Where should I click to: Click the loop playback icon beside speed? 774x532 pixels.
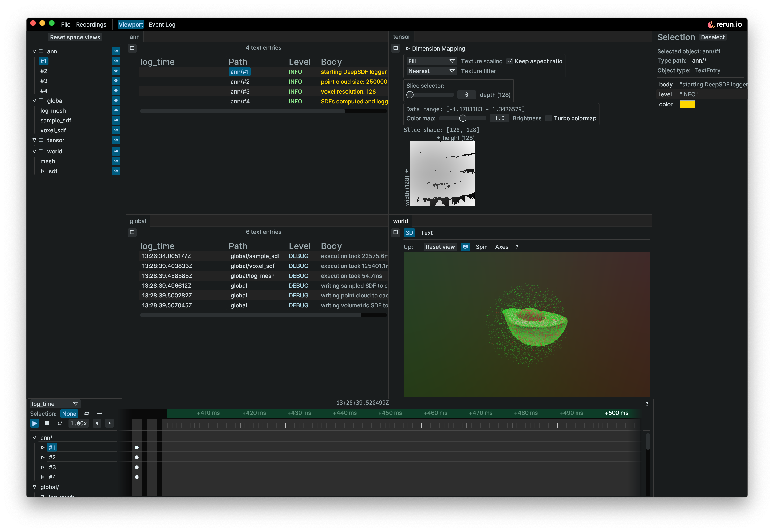(60, 423)
